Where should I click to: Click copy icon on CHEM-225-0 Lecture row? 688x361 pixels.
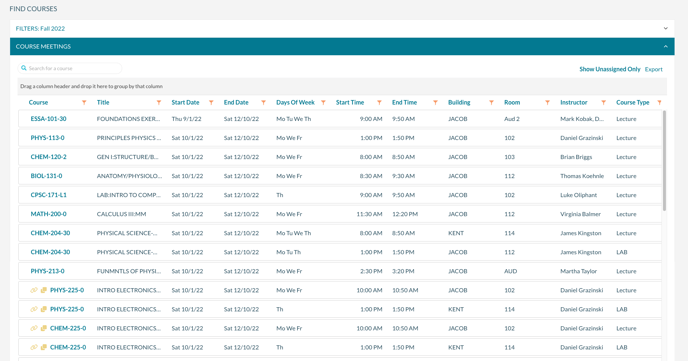pyautogui.click(x=43, y=329)
